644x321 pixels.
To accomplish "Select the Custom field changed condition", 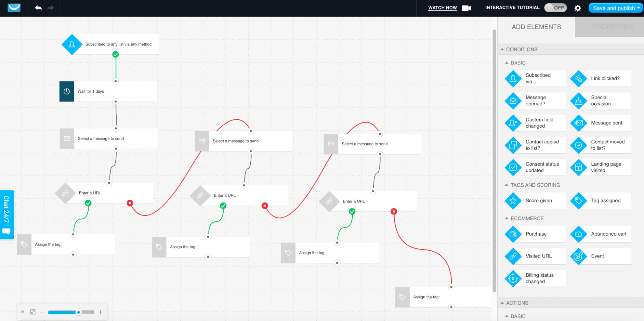I will [x=535, y=123].
